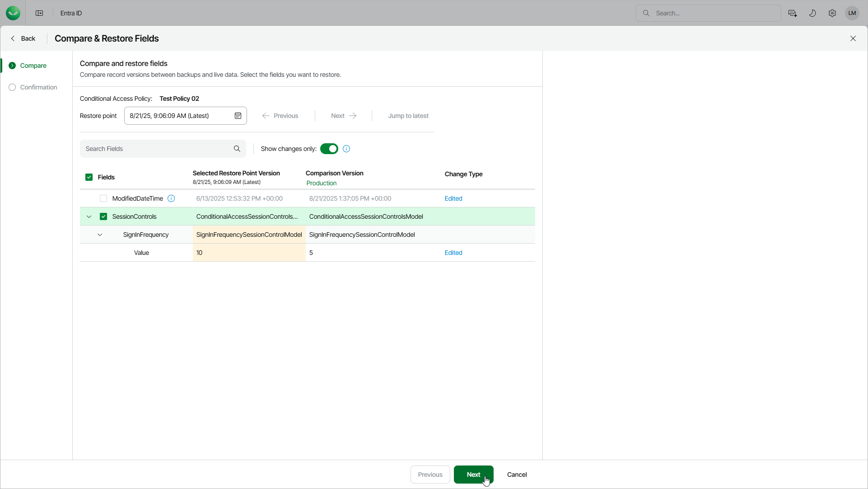The height and width of the screenshot is (489, 868).
Task: Open the LM user avatar menu
Action: pyautogui.click(x=852, y=13)
